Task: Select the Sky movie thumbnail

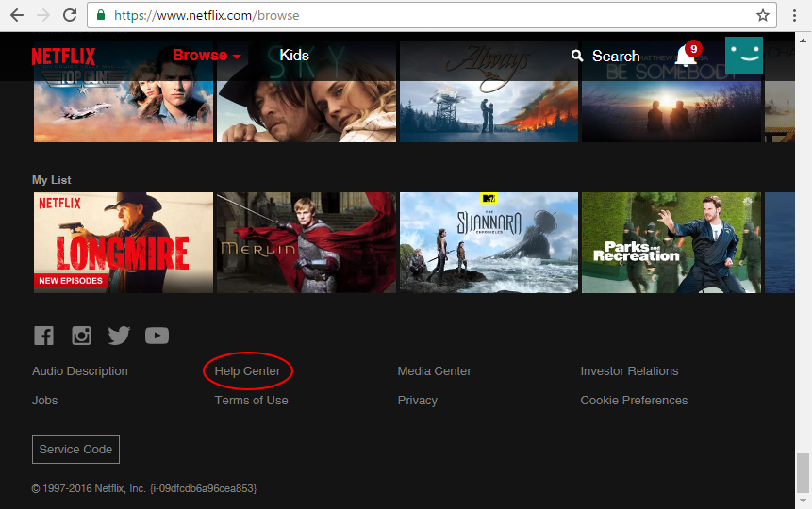Action: pos(307,92)
